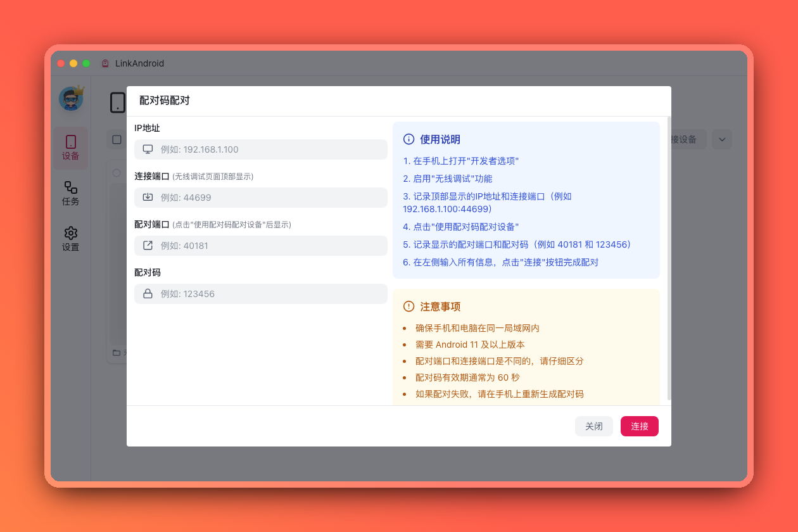Viewport: 798px width, 532px height.
Task: Click the note 需要 Android 11 及以上版本
Action: click(470, 345)
